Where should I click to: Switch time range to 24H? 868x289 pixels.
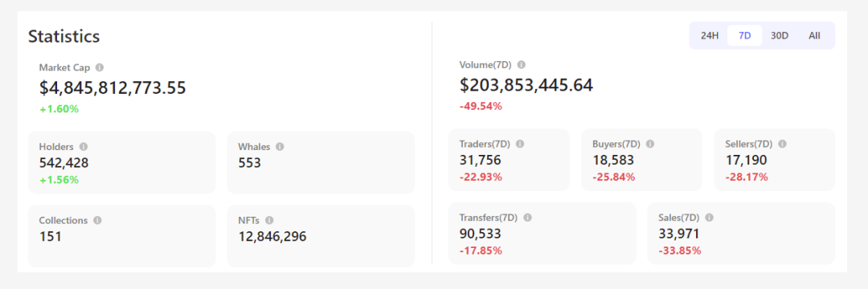click(x=710, y=35)
